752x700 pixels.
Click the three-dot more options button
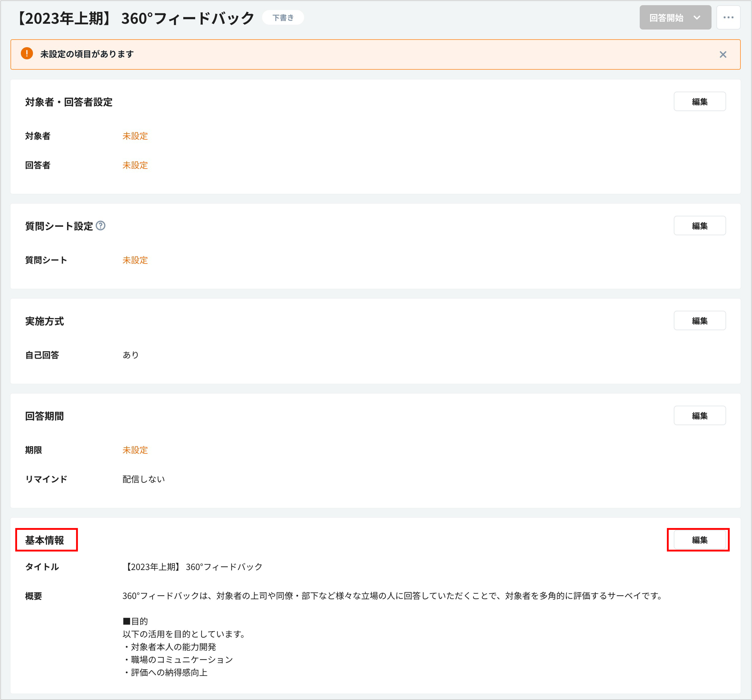coord(728,17)
